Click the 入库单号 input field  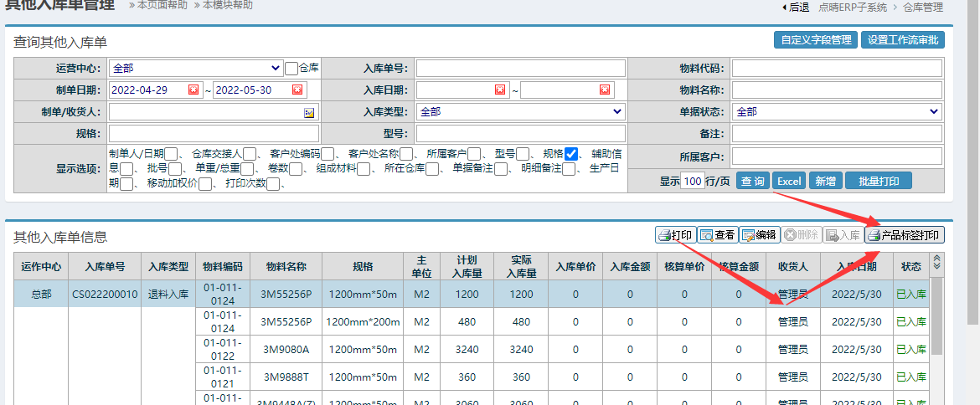click(520, 69)
